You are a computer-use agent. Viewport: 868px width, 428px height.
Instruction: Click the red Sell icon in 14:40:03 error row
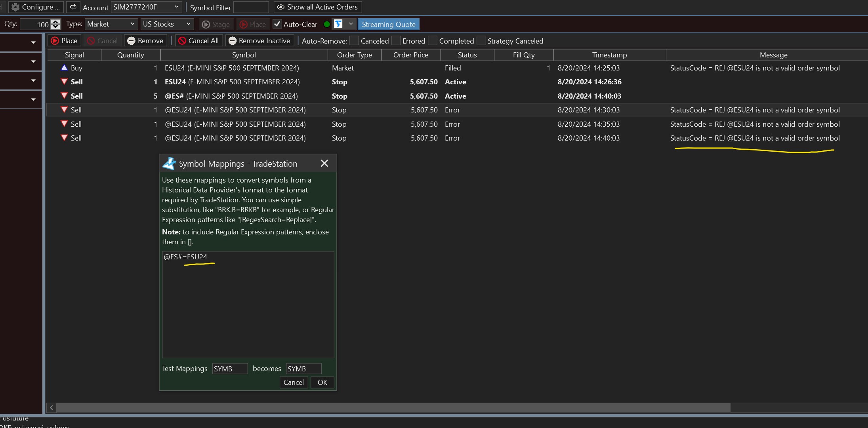point(64,138)
